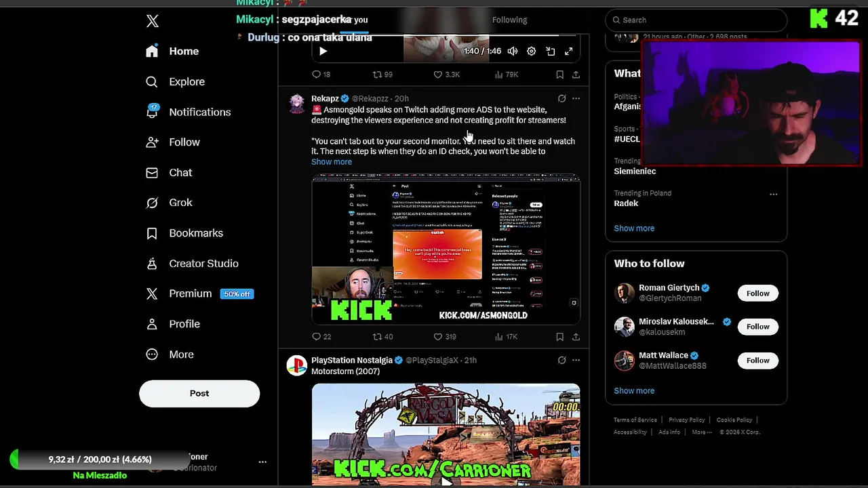Open Grok in the sidebar
Viewport: 868px width, 488px height.
pyautogui.click(x=170, y=203)
